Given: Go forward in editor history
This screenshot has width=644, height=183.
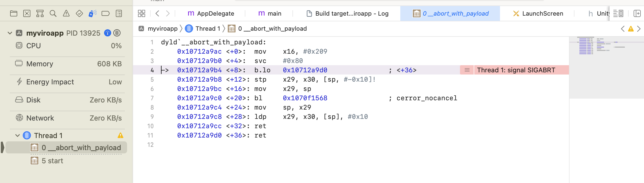Looking at the screenshot, I should (x=168, y=13).
